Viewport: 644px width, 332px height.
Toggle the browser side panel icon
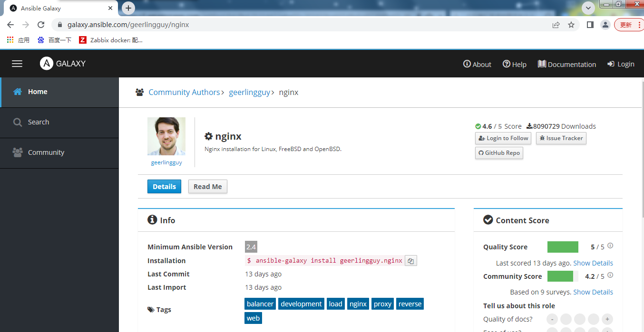[x=590, y=25]
